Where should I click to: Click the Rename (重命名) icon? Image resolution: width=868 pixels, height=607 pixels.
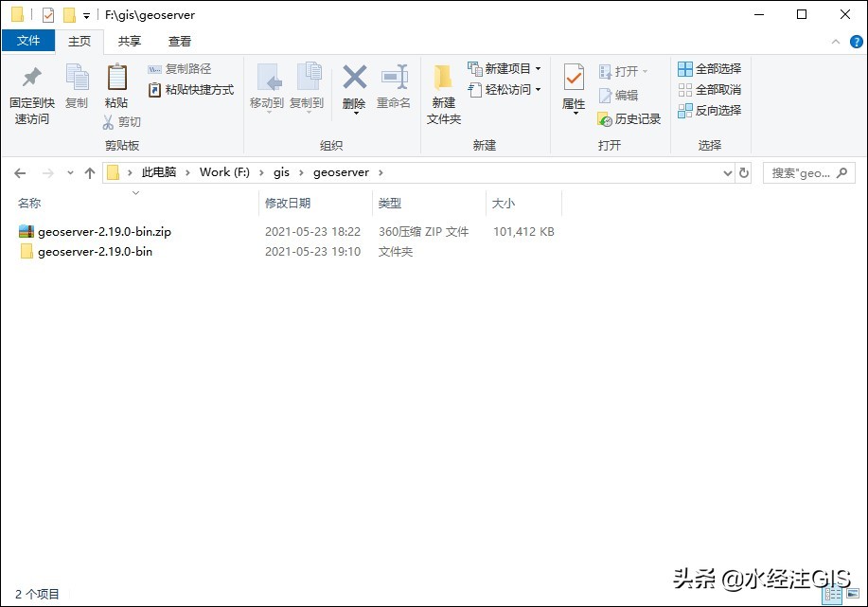tap(395, 77)
